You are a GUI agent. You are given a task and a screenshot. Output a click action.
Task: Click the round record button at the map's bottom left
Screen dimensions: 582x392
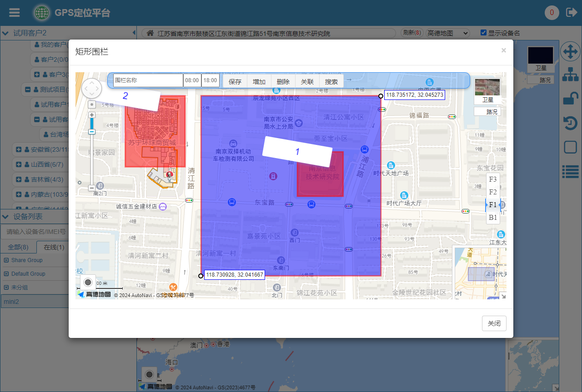pyautogui.click(x=88, y=283)
